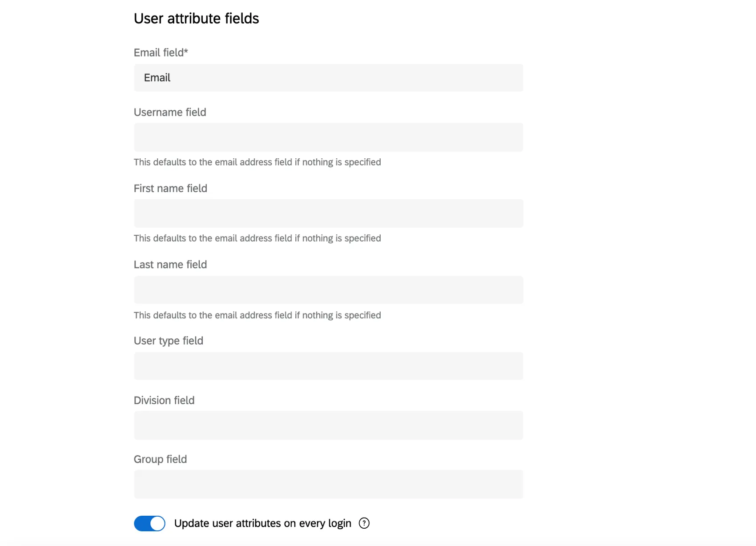
Task: Select the Username field text box
Action: (x=328, y=137)
